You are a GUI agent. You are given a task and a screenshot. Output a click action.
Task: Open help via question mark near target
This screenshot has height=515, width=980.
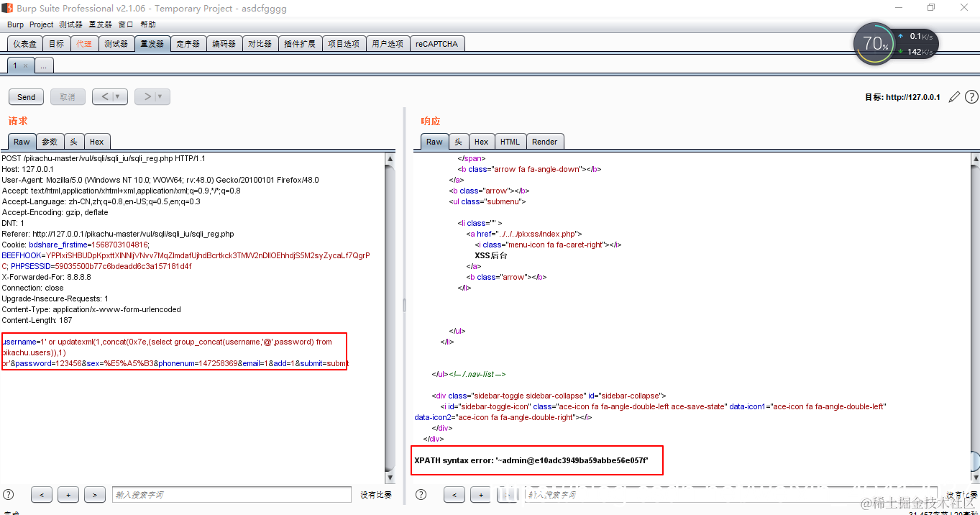tap(971, 97)
